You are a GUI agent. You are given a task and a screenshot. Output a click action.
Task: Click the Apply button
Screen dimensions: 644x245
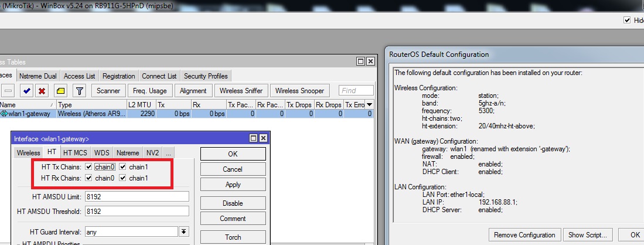point(233,185)
